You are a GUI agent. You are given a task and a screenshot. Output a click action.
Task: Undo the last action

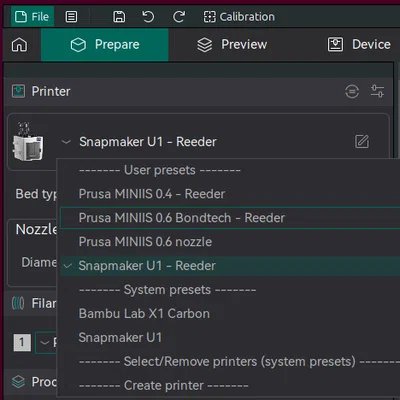(148, 17)
